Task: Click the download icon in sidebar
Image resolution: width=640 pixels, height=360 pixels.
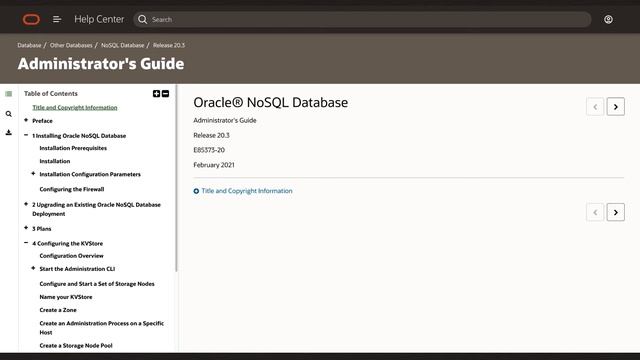Action: [x=9, y=132]
